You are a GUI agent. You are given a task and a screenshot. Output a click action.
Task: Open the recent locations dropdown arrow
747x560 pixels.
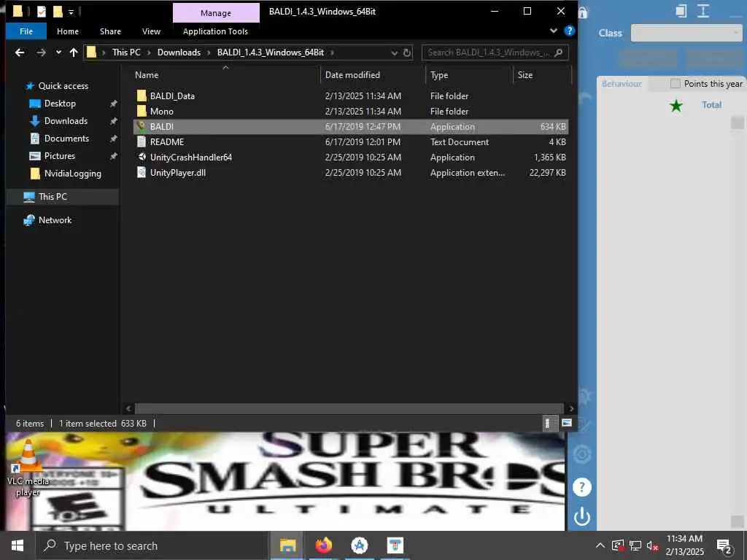coord(58,52)
